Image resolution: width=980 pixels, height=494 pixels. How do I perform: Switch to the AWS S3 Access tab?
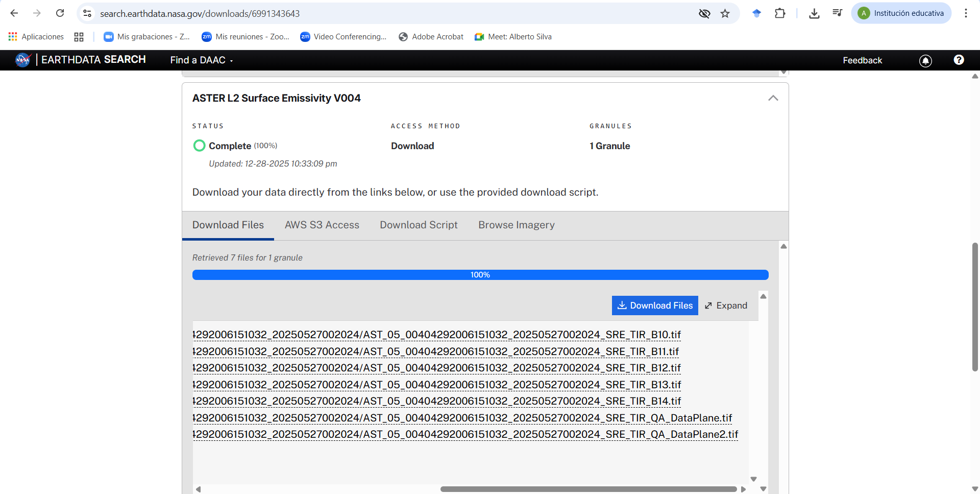click(x=322, y=225)
